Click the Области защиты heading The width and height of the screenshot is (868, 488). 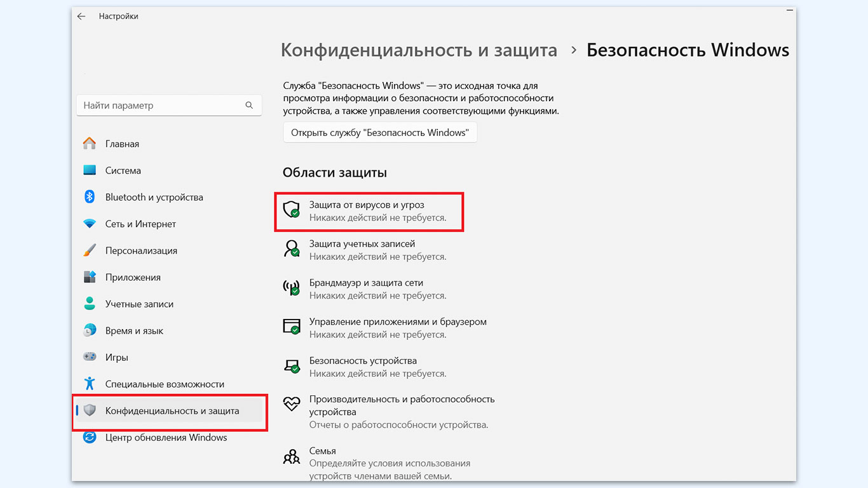coord(335,172)
